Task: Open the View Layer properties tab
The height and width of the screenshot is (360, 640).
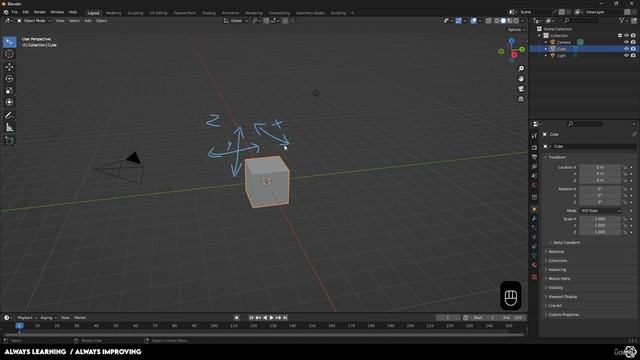Action: click(x=534, y=167)
